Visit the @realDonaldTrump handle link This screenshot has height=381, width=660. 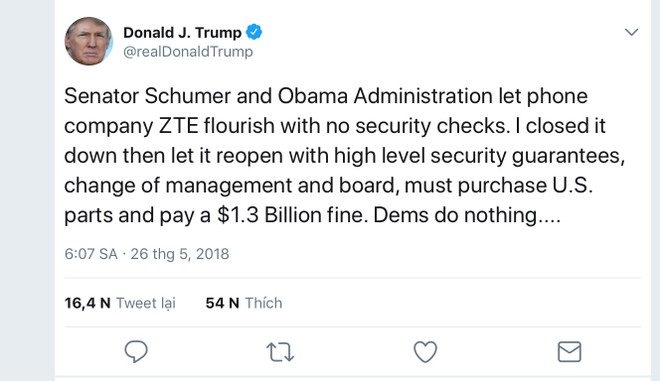(188, 52)
